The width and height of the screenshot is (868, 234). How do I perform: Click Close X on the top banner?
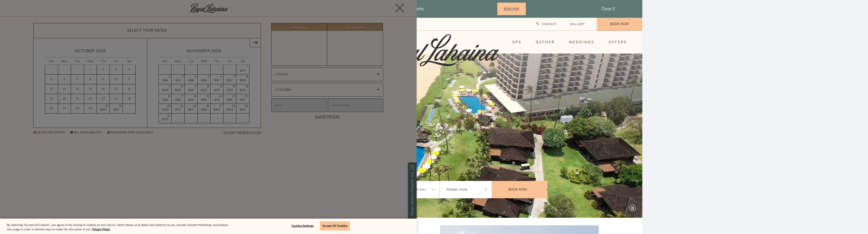pyautogui.click(x=608, y=9)
